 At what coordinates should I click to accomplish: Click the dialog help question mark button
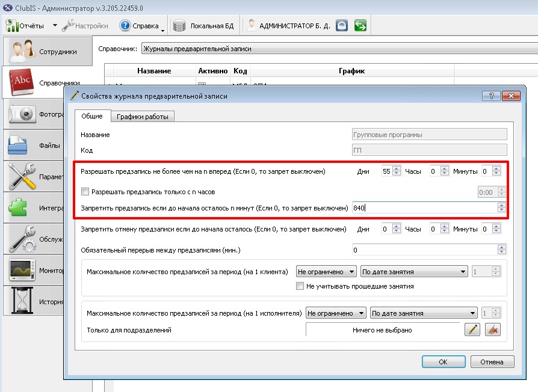tap(491, 96)
